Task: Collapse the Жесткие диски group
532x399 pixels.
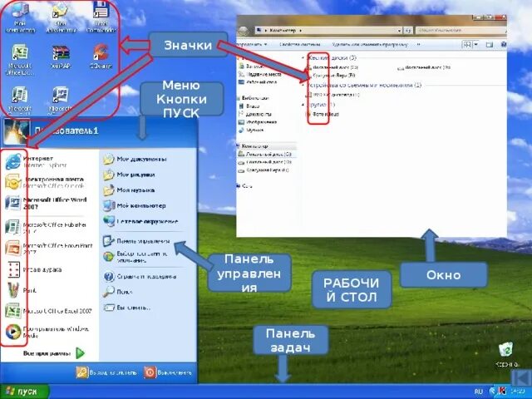Action: 303,58
